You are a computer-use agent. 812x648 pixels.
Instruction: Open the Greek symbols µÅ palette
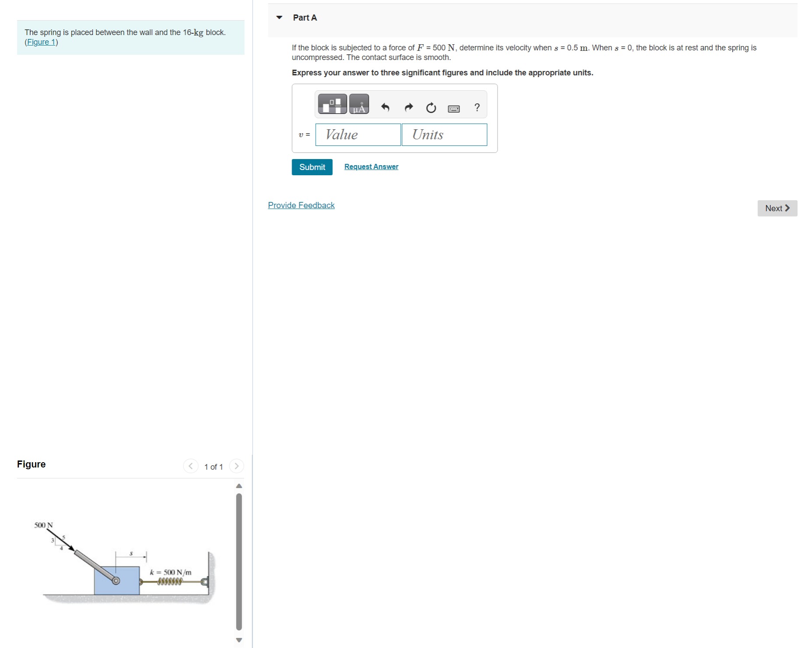tap(359, 104)
